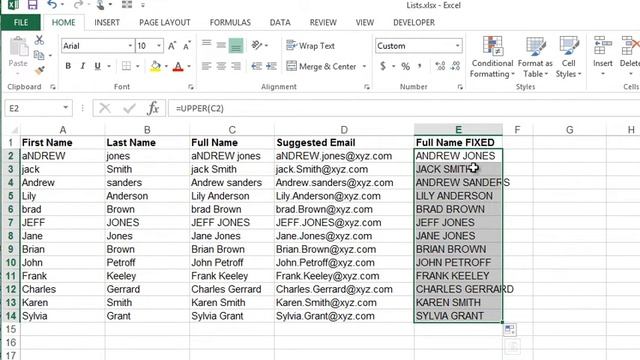Click the Insert cells button

pyautogui.click(x=603, y=57)
